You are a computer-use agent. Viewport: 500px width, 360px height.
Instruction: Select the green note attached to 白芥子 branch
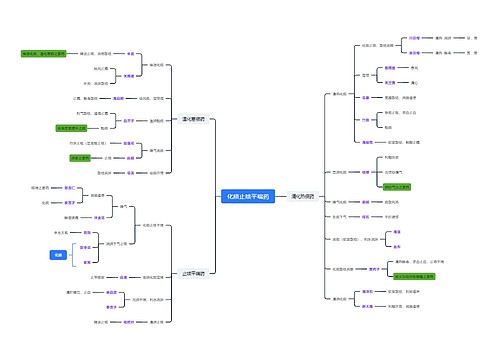click(71, 128)
